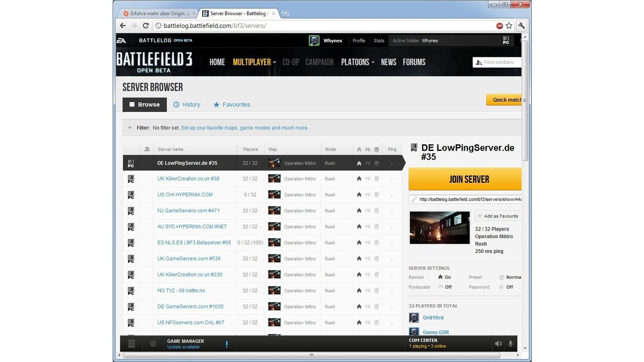Sort by the Mode column header

tap(330, 149)
